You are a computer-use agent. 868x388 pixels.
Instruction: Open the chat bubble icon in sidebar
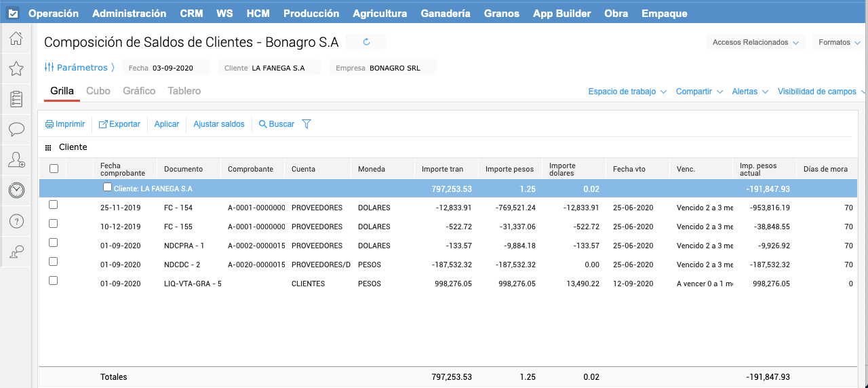click(16, 129)
